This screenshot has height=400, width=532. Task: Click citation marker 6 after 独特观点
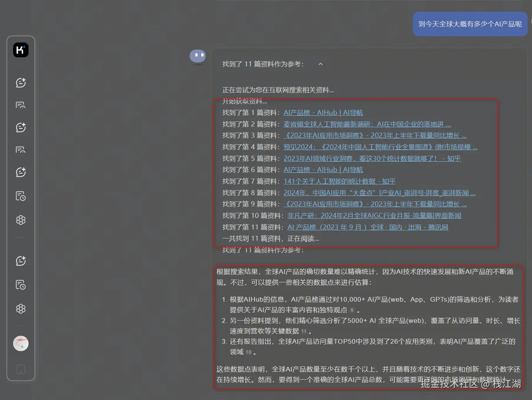352,310
